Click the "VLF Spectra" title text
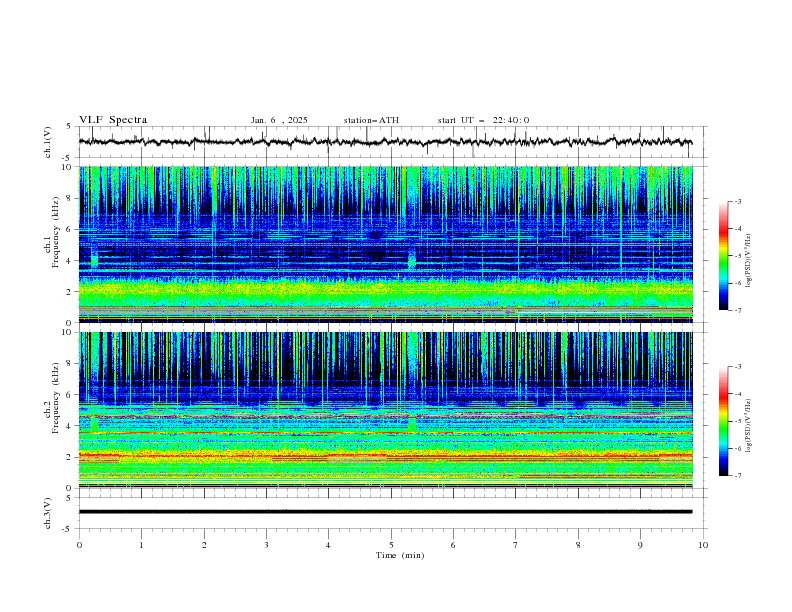Screen dimensions: 792x612 tap(113, 120)
